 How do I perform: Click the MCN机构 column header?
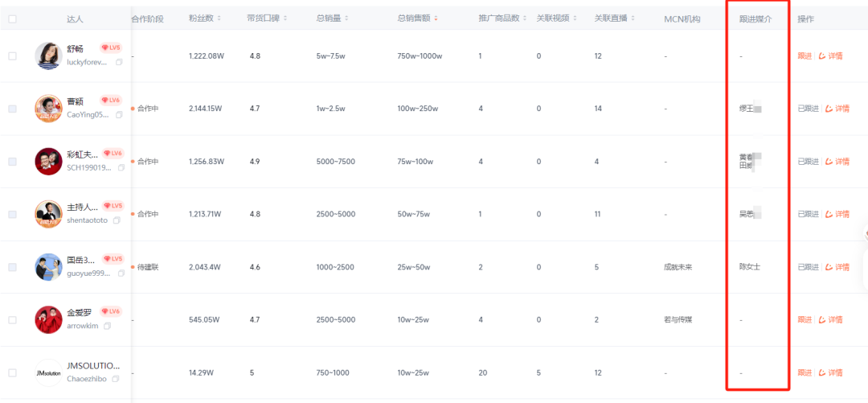pos(682,19)
